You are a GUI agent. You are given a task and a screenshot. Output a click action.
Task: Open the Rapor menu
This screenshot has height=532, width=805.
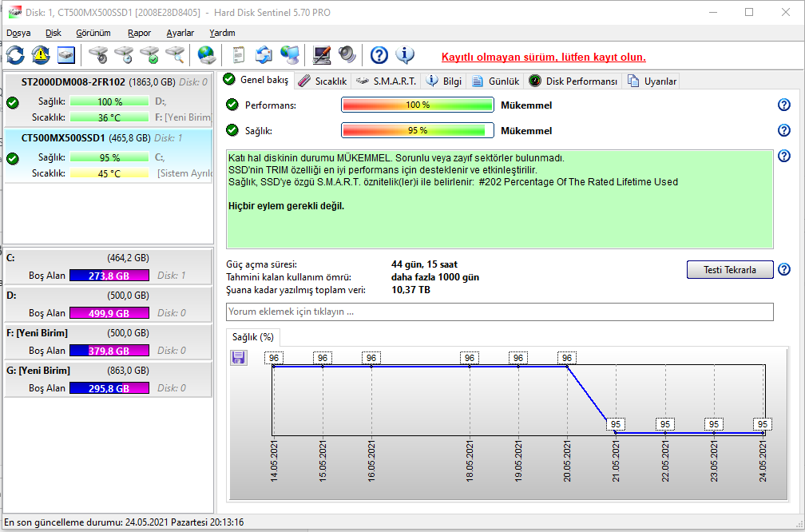pos(139,33)
